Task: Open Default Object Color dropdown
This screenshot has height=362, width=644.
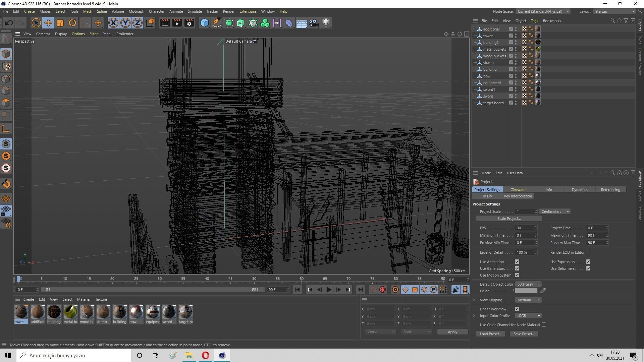Action: pyautogui.click(x=528, y=284)
